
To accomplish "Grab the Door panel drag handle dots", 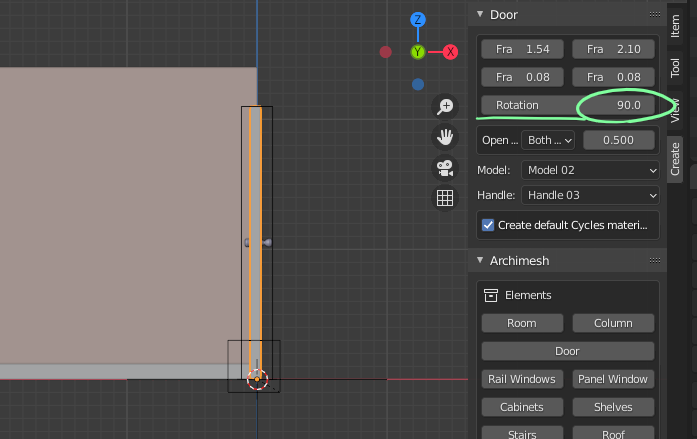I will coord(655,15).
